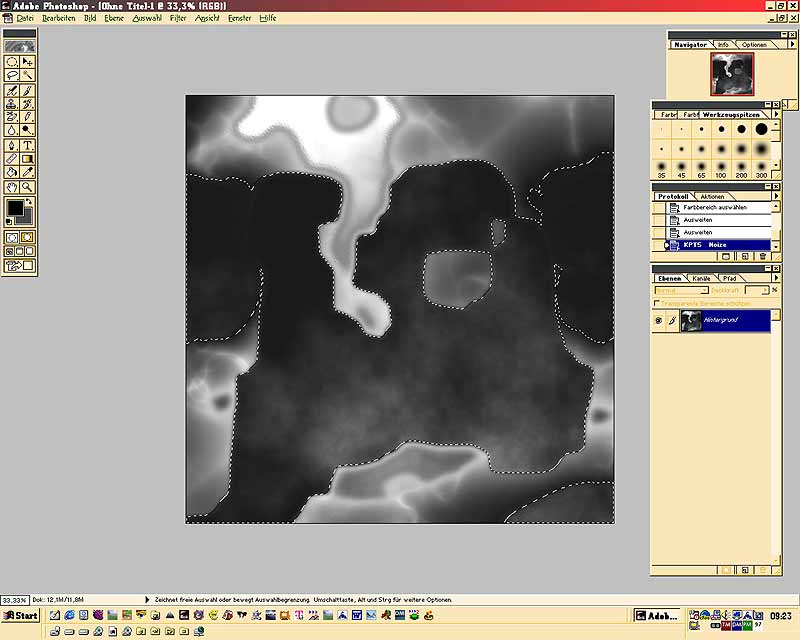Click the trash icon in Protokoll panel

(x=763, y=257)
